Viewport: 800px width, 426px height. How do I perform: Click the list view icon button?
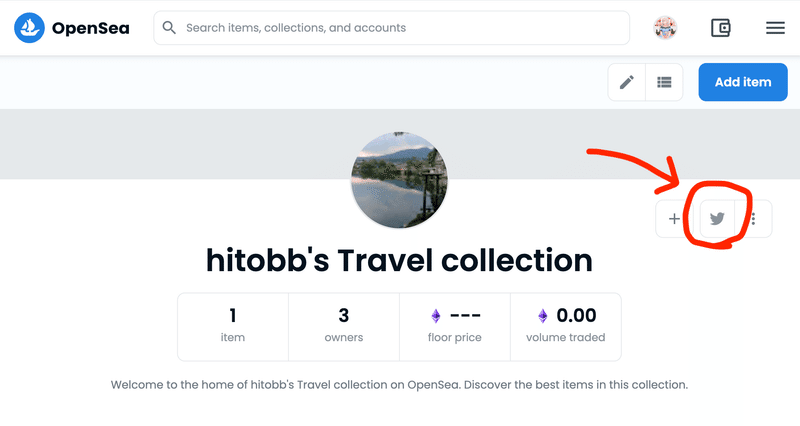coord(664,82)
